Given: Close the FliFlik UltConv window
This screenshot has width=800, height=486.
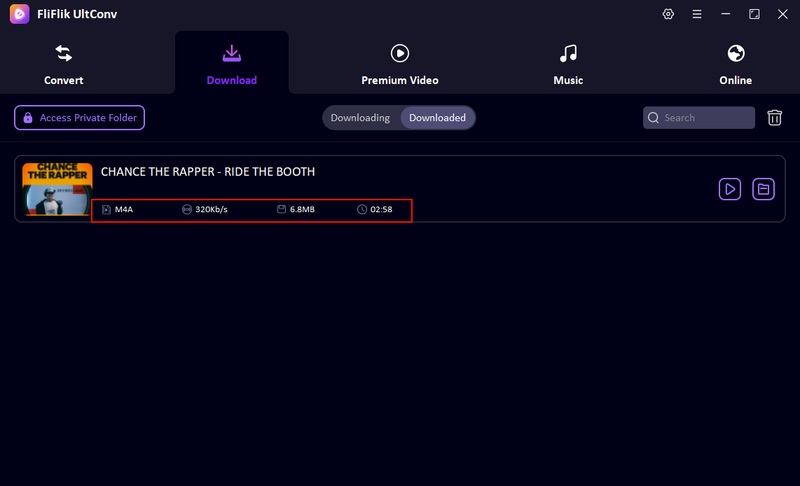Looking at the screenshot, I should (x=783, y=14).
